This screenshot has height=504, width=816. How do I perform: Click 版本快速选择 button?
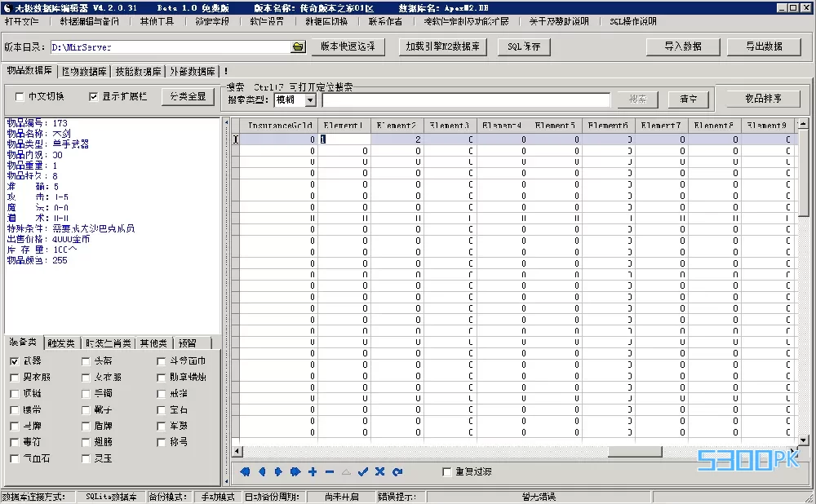(x=348, y=46)
